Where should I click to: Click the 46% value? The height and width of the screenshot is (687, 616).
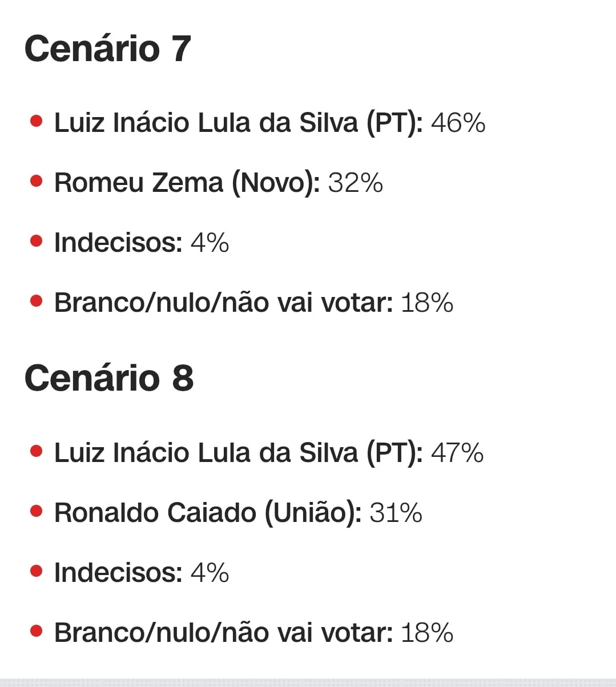coord(458,123)
